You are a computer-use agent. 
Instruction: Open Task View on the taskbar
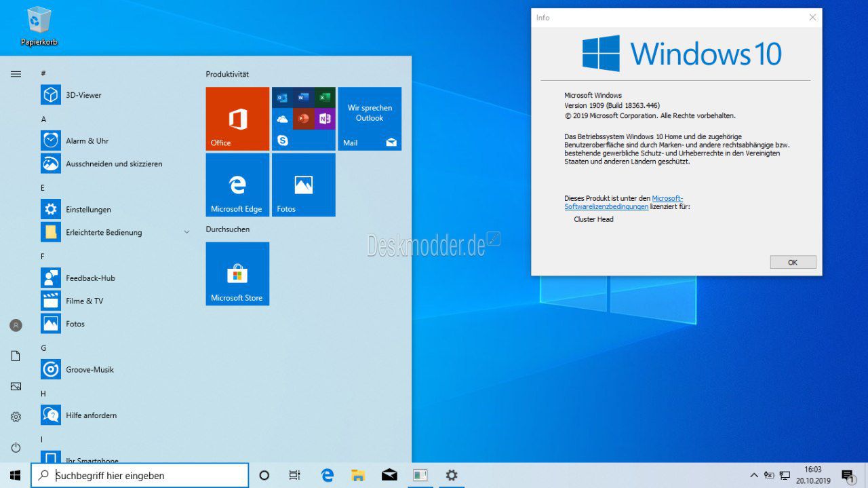click(x=294, y=475)
